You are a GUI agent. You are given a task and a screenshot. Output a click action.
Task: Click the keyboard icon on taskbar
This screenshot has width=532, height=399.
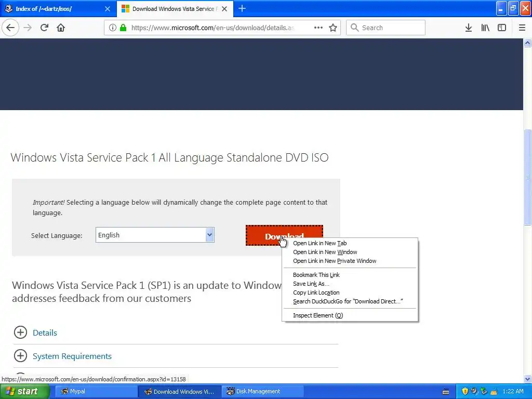click(446, 392)
